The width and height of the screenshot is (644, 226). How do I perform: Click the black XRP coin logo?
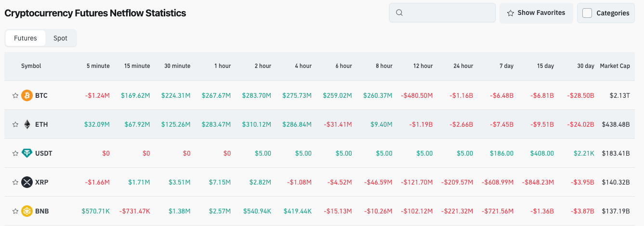pos(27,182)
